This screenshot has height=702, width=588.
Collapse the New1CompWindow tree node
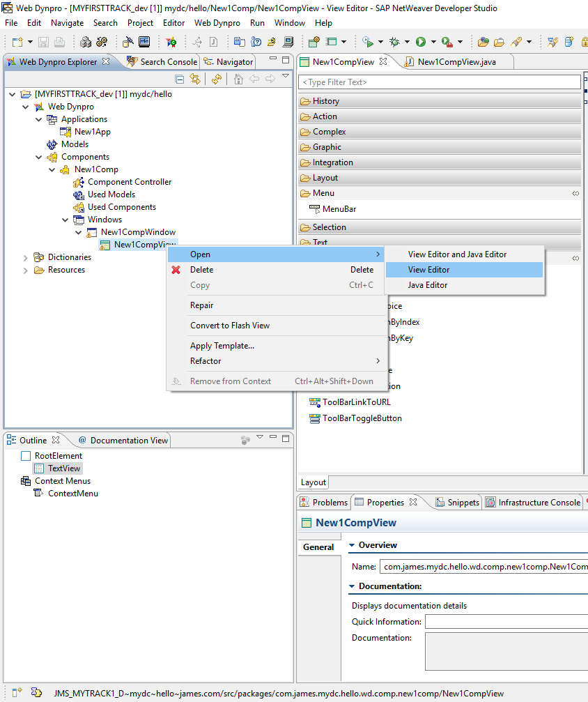click(x=78, y=232)
